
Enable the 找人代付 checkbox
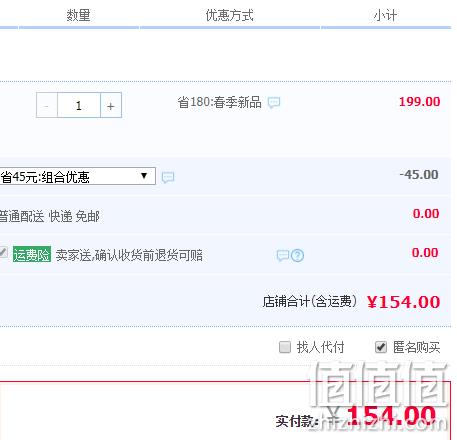tap(285, 347)
